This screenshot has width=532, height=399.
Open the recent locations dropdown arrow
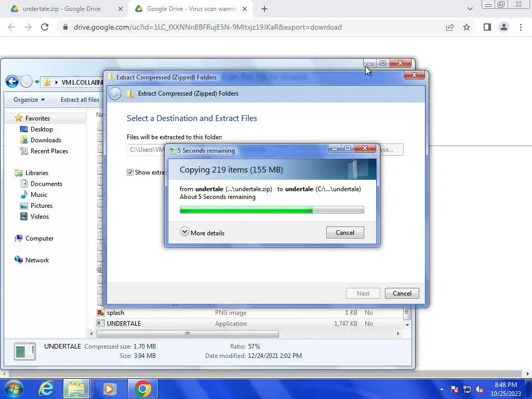click(x=37, y=82)
